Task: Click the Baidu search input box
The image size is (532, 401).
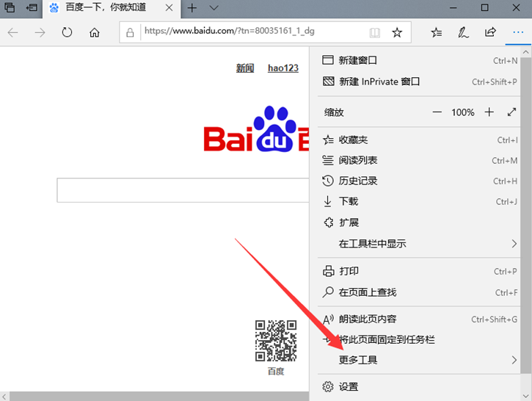Action: point(183,190)
